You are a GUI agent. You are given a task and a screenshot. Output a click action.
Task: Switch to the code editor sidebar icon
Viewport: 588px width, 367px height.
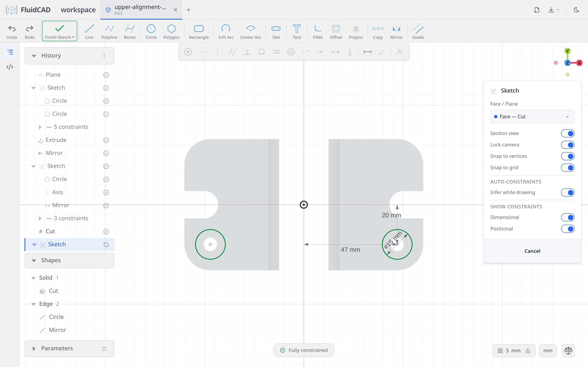(10, 67)
